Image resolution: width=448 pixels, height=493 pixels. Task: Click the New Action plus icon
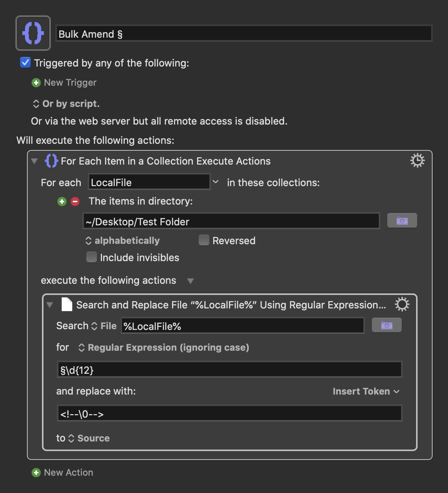(x=36, y=473)
